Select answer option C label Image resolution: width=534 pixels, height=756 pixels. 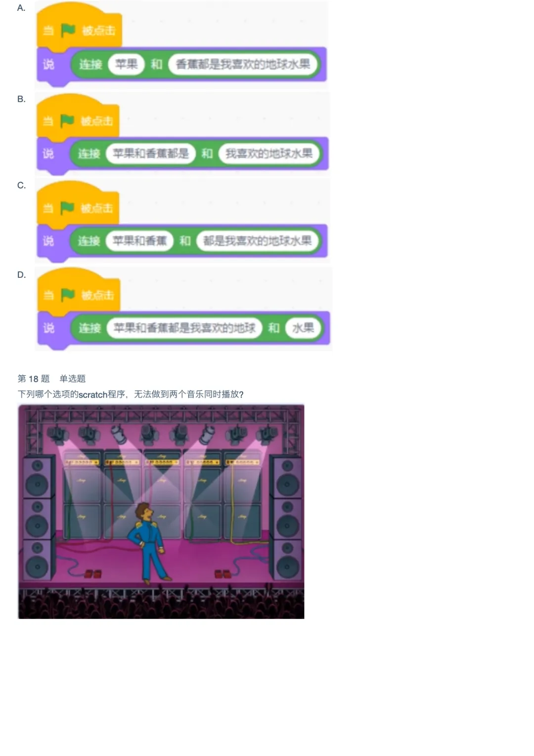coord(21,185)
